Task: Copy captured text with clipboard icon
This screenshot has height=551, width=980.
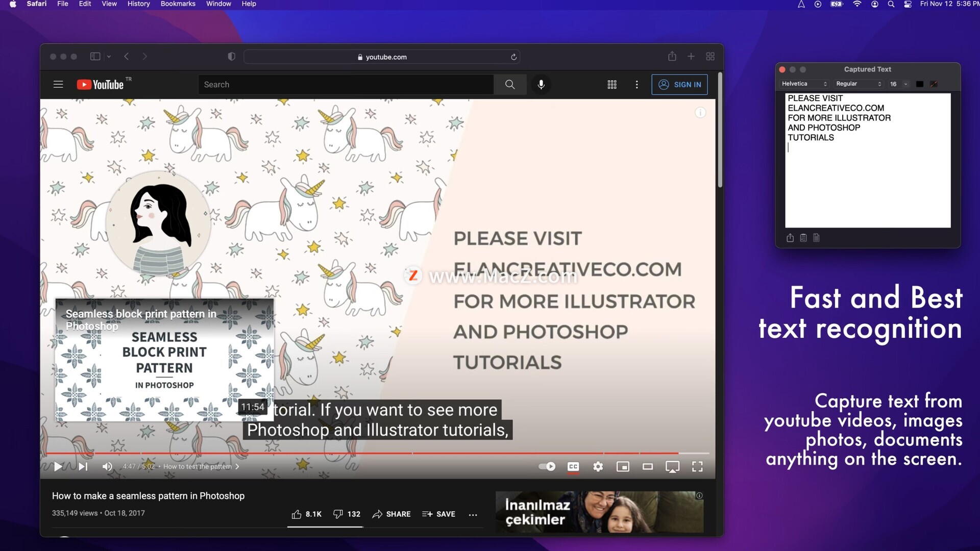Action: tap(803, 238)
